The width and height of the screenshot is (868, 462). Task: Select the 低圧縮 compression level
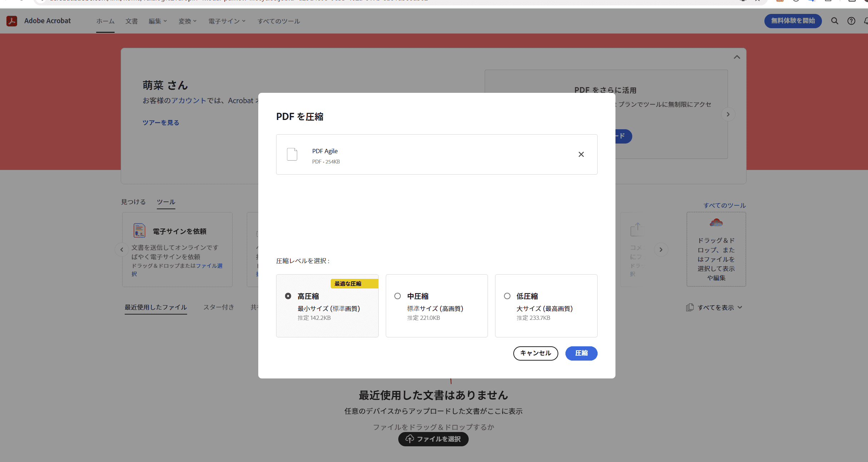pos(507,296)
